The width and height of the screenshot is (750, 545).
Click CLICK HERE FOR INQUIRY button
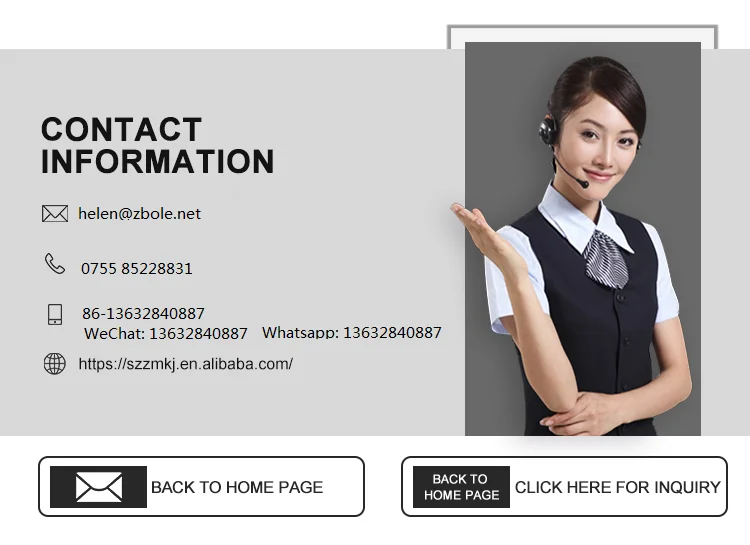pyautogui.click(x=618, y=487)
